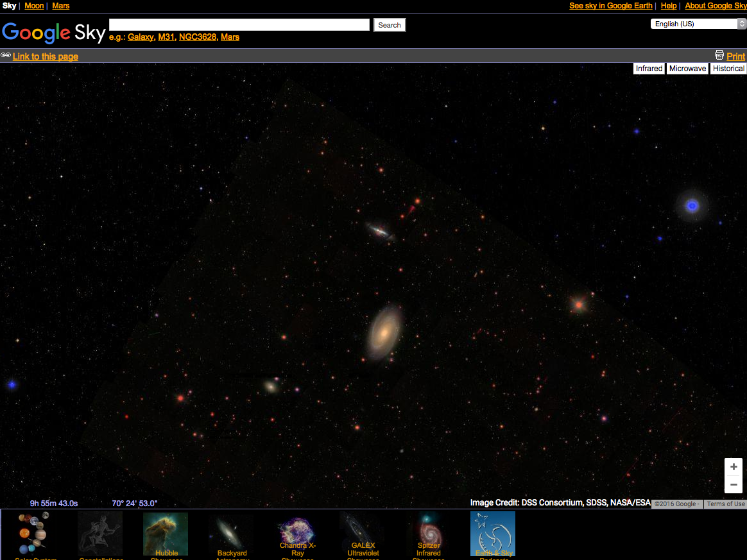Click the chain link icon

coord(6,56)
